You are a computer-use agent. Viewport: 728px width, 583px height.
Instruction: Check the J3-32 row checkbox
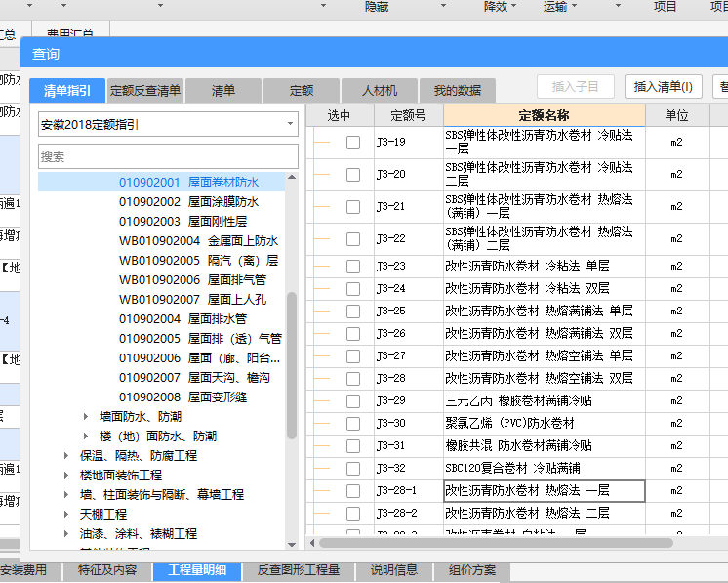(x=353, y=469)
